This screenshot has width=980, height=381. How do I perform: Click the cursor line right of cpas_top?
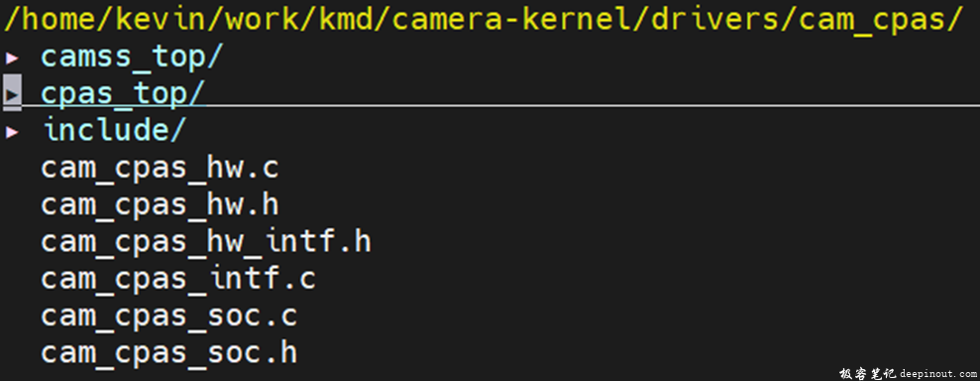pos(593,106)
